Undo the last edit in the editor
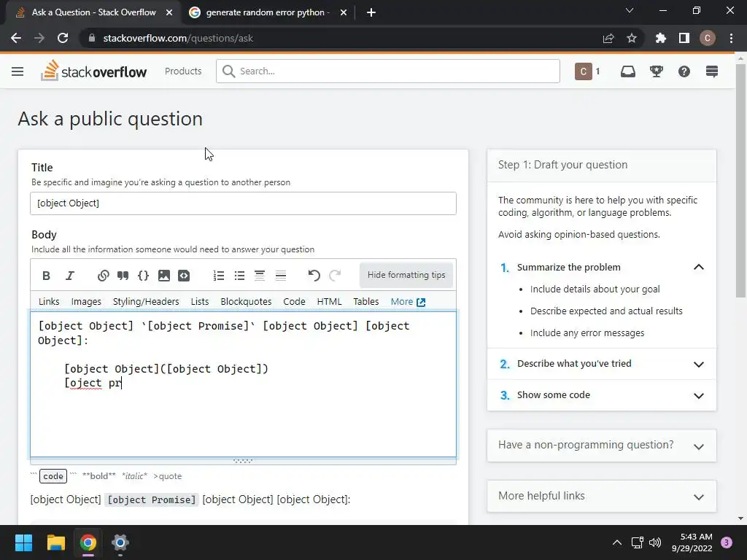 click(x=314, y=275)
